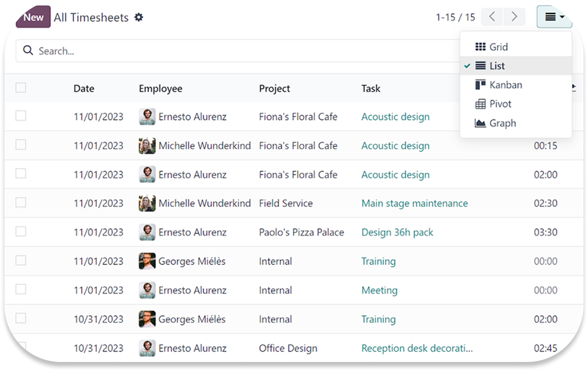The image size is (588, 371).
Task: Open the Reception desk decoration task link
Action: click(x=417, y=348)
